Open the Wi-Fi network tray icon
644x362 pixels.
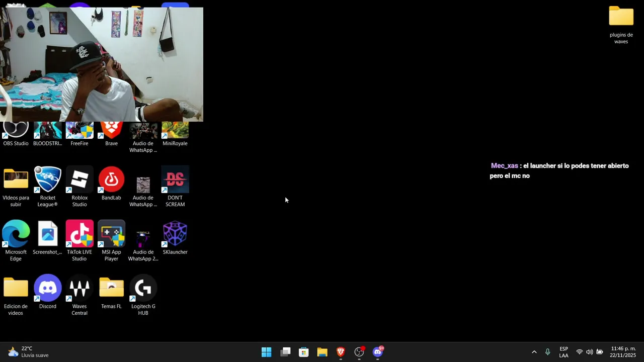coord(580,352)
